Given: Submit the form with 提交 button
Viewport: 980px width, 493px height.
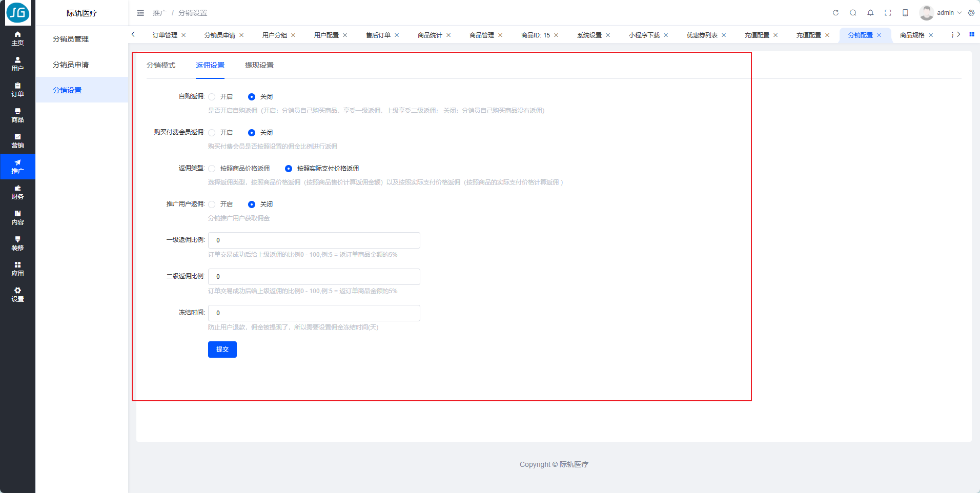Looking at the screenshot, I should click(222, 350).
